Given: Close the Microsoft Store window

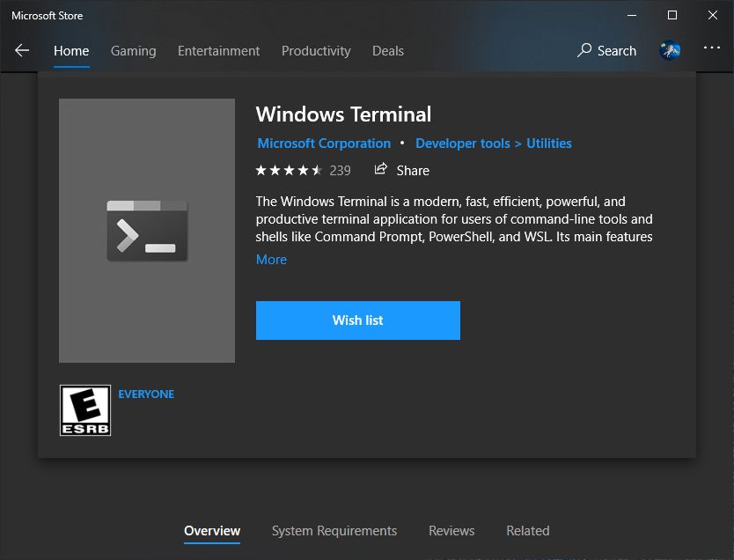Looking at the screenshot, I should click(713, 16).
